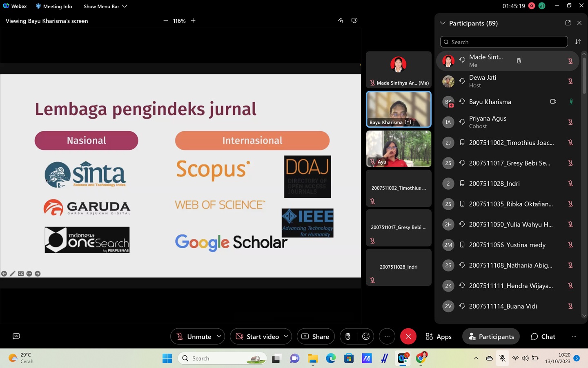Select the 2007511028_Indri video tile
The height and width of the screenshot is (368, 588).
pyautogui.click(x=399, y=267)
